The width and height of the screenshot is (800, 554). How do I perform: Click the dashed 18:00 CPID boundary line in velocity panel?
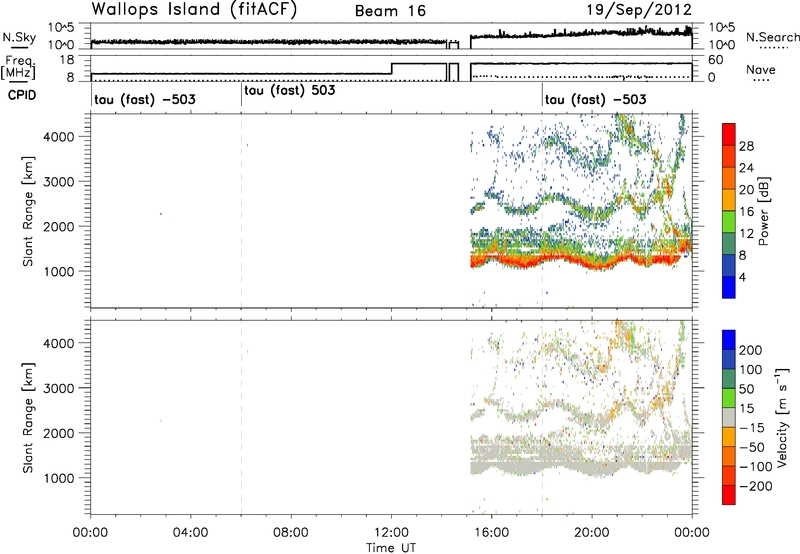point(542,417)
